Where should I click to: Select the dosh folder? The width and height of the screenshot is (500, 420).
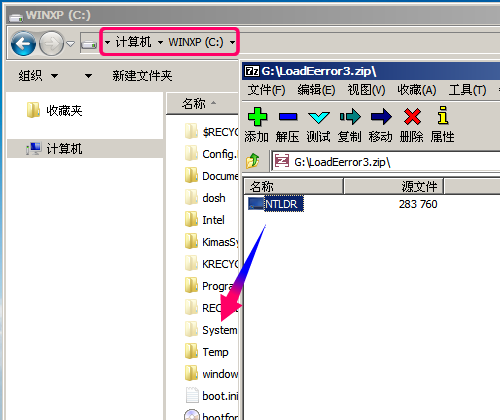tap(205, 198)
